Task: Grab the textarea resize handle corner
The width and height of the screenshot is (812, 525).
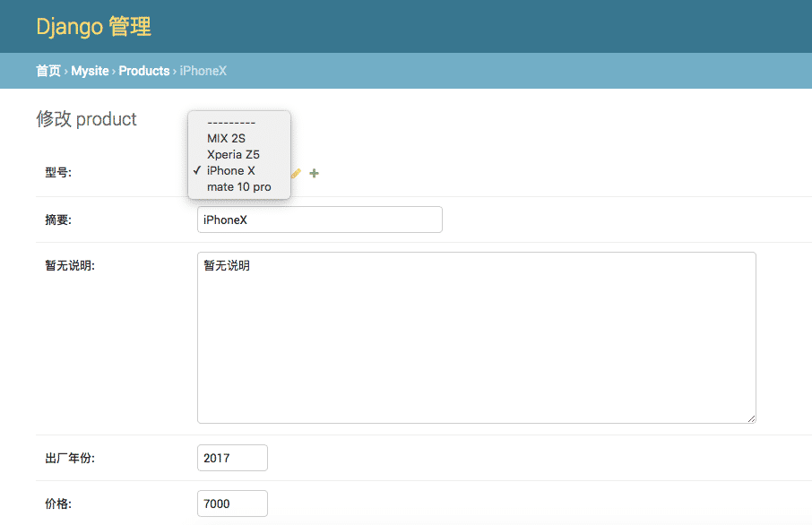Action: (751, 419)
